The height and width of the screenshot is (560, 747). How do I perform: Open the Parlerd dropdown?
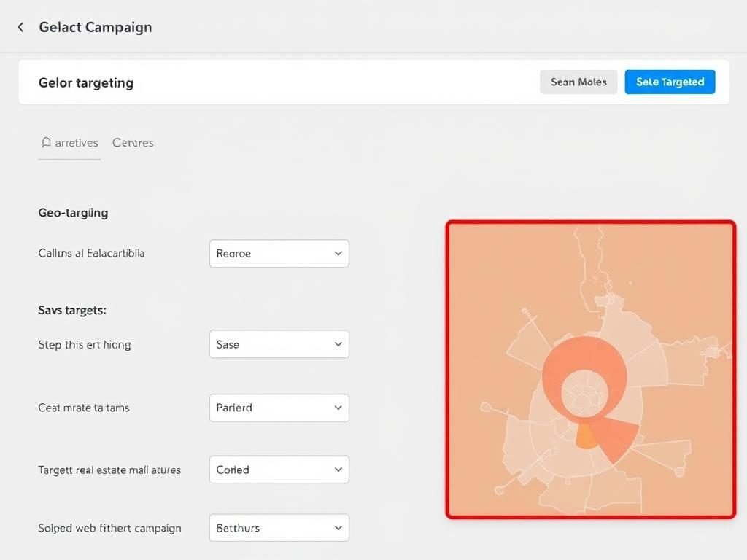(x=279, y=408)
